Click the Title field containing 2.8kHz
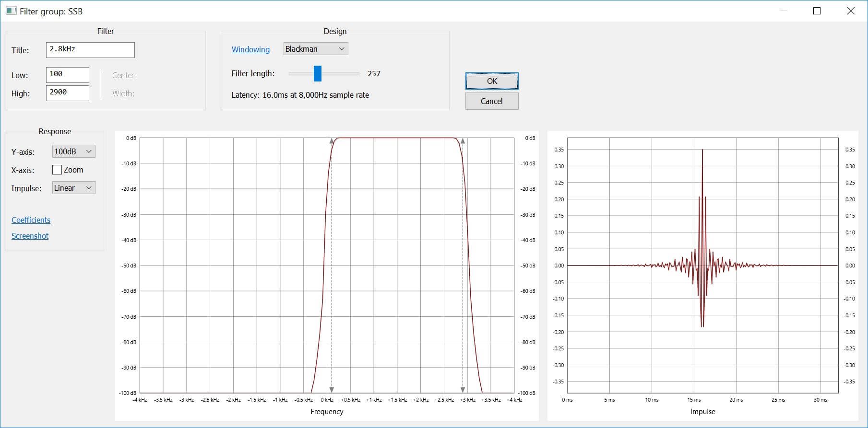The image size is (868, 428). point(90,50)
